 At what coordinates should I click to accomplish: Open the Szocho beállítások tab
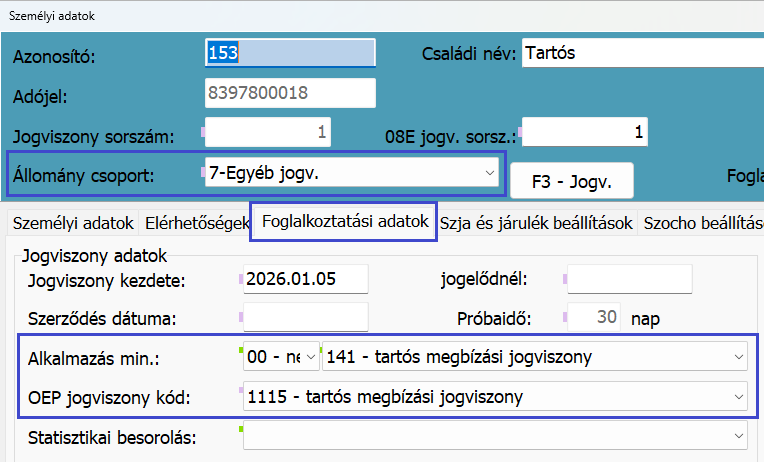704,222
